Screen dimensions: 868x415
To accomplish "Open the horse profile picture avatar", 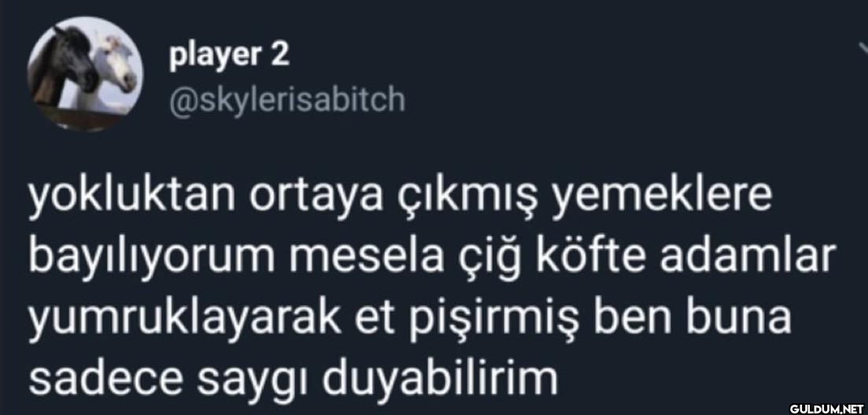I will 85,74.
